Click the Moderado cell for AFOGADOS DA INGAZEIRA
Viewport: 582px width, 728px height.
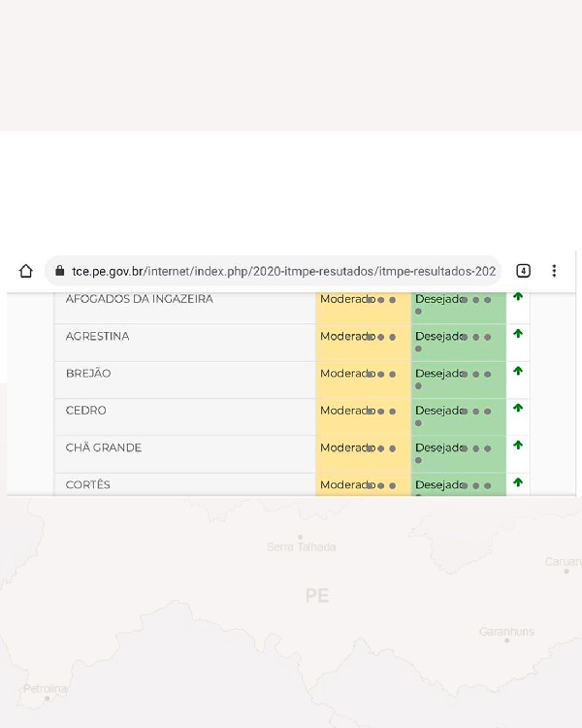click(364, 308)
